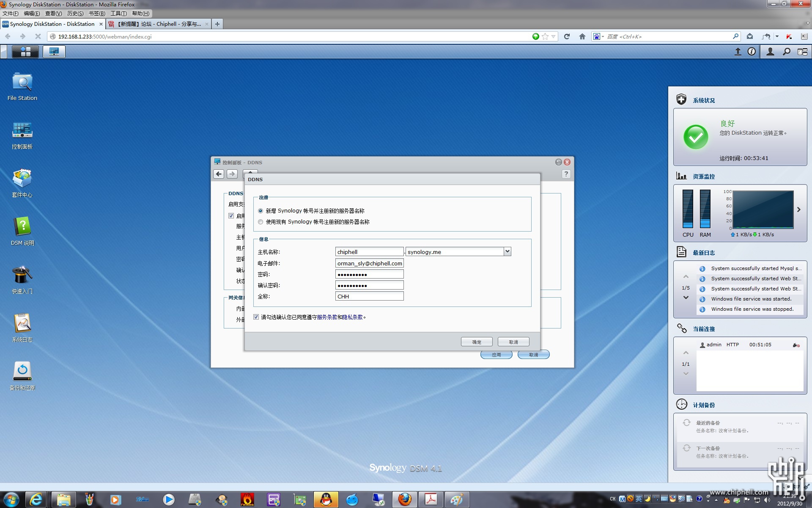812x508 pixels.
Task: Select 新增 Synology 帐号 radio option
Action: [261, 211]
